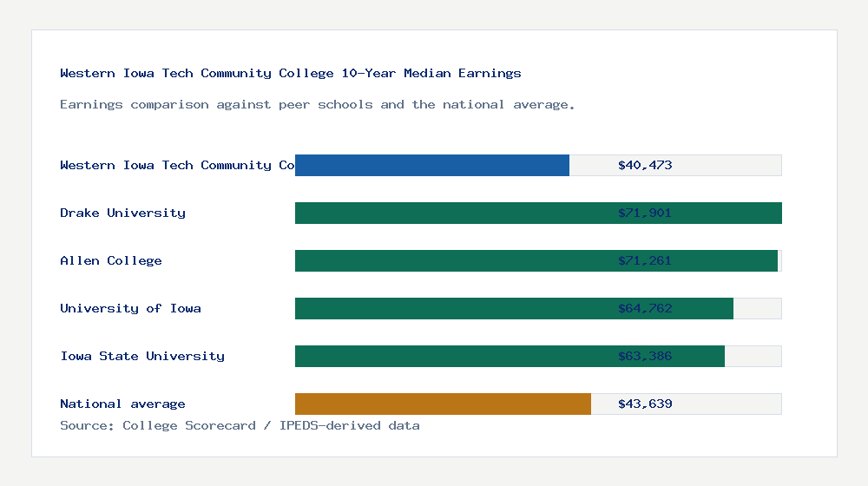Click the University of Iowa label
Image resolution: width=868 pixels, height=486 pixels.
(x=131, y=308)
